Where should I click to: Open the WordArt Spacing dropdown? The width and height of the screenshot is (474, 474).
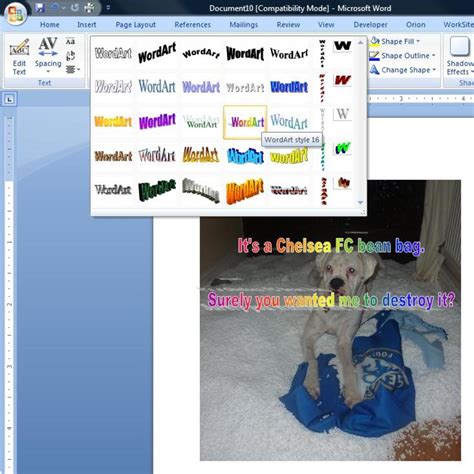[48, 56]
